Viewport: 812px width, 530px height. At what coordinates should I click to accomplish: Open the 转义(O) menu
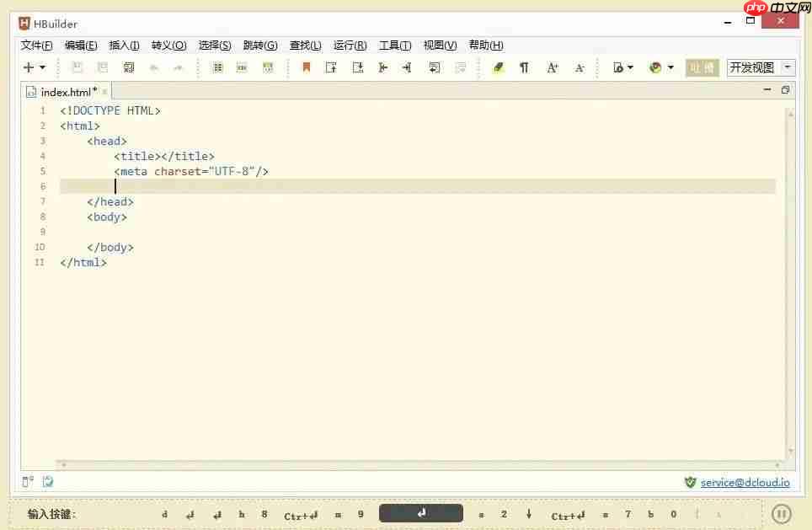(x=168, y=45)
